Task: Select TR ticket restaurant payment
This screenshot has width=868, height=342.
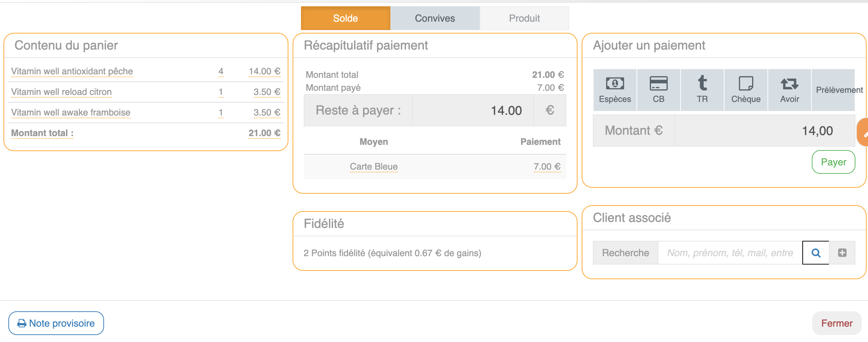Action: (702, 90)
